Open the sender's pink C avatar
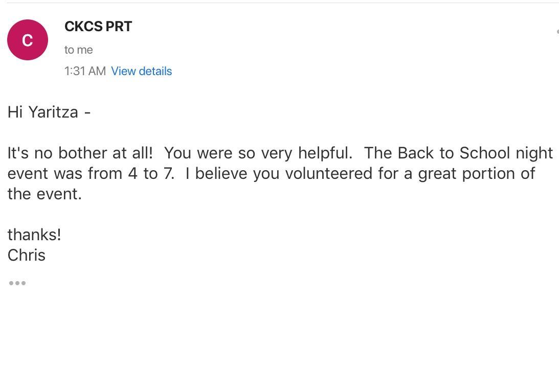559x392 pixels. tap(28, 40)
